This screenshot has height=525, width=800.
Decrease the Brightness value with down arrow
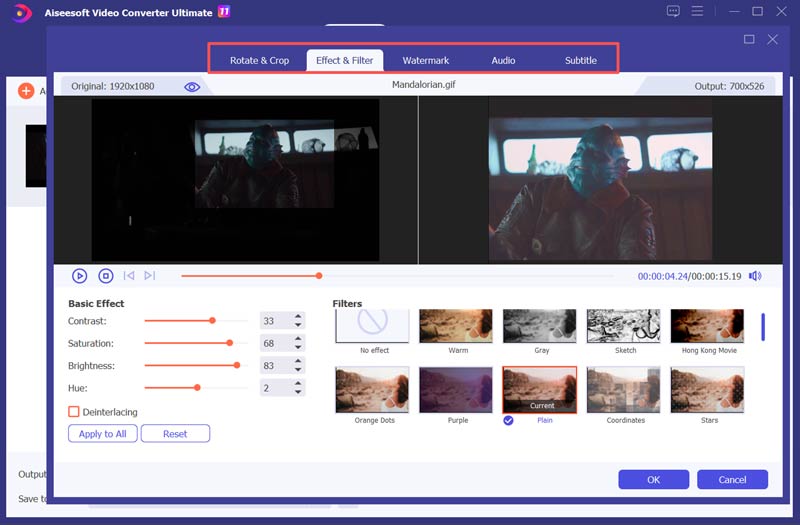[x=298, y=370]
